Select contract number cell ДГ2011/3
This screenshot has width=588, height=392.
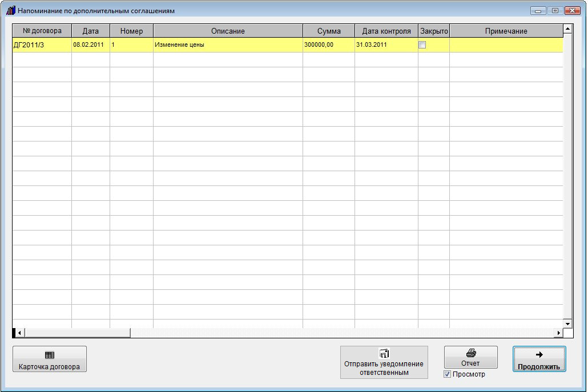[42, 45]
